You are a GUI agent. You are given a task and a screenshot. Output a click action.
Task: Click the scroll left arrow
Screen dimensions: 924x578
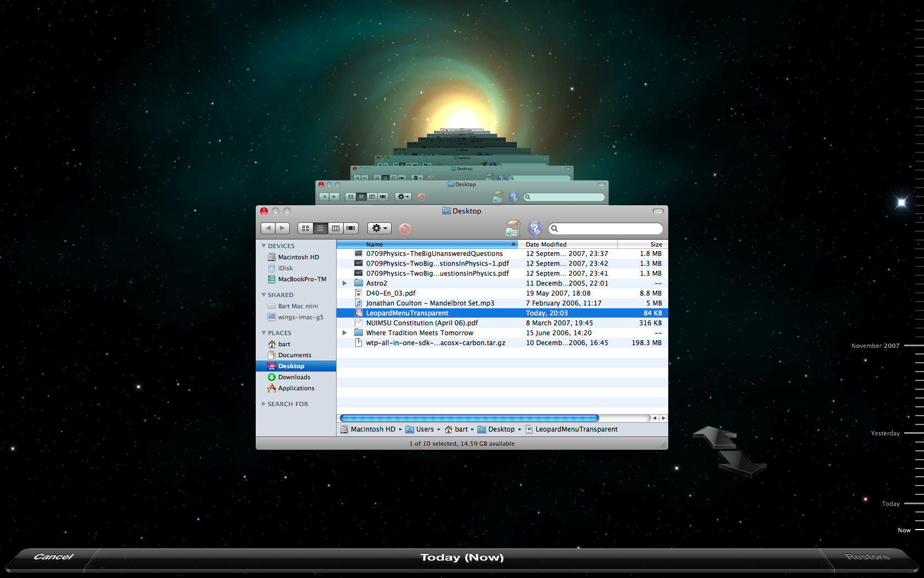point(654,418)
